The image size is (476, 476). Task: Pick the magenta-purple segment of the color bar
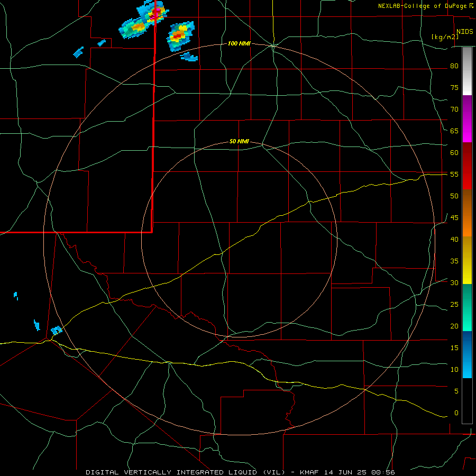click(467, 118)
